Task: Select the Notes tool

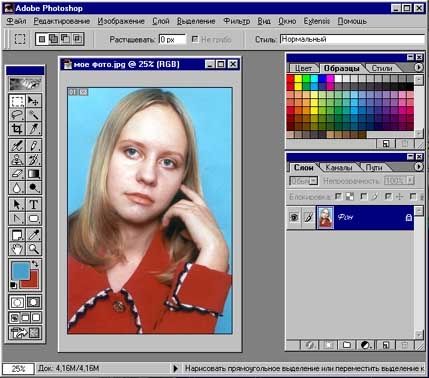Action: 17,235
